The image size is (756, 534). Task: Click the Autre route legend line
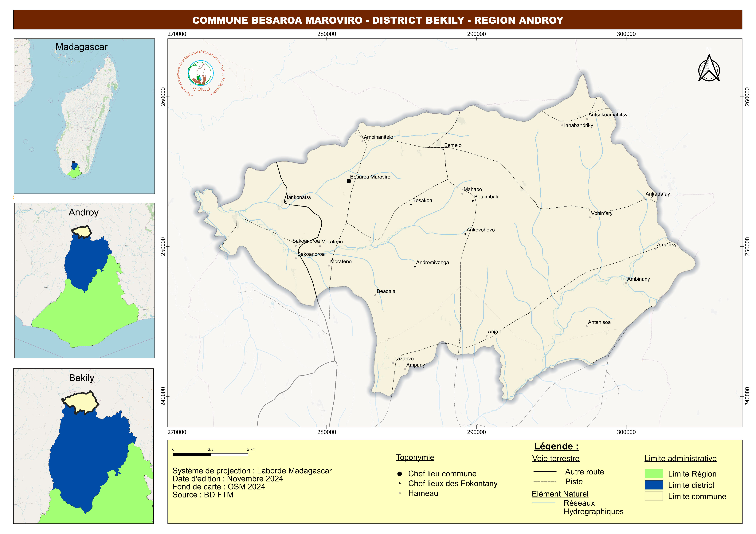pos(545,472)
